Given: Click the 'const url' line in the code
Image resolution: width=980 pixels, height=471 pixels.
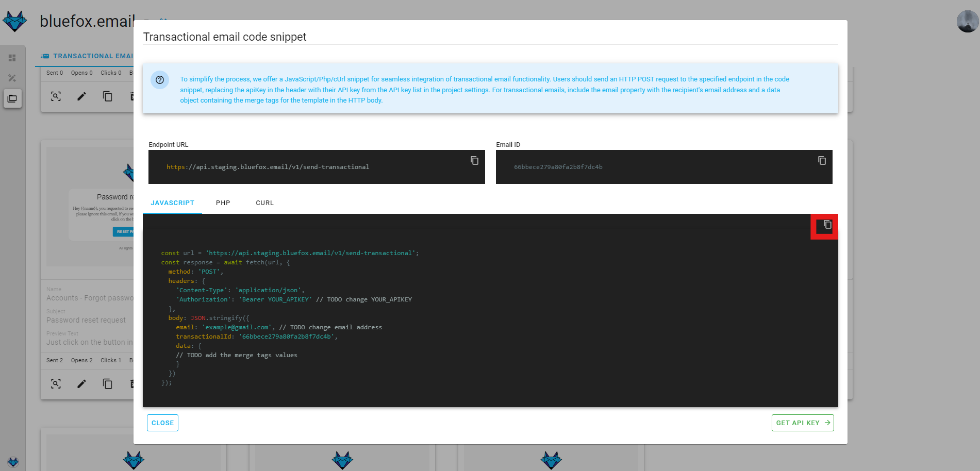Looking at the screenshot, I should [x=290, y=253].
